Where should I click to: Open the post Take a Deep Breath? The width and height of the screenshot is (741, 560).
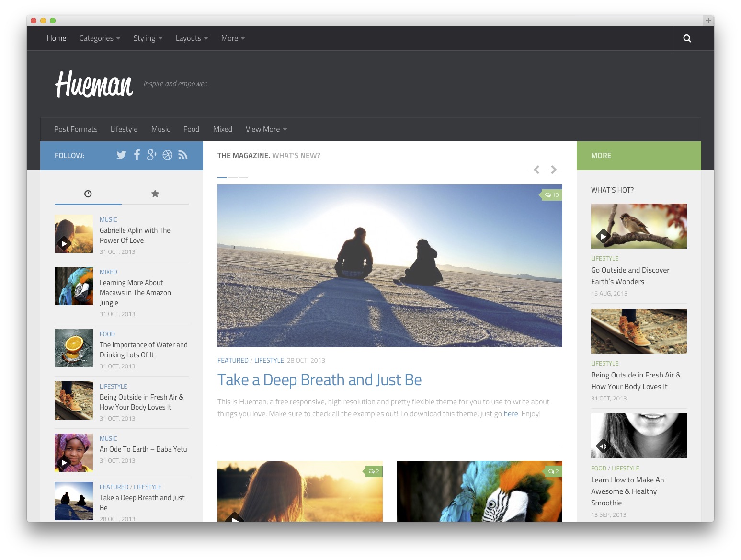319,379
